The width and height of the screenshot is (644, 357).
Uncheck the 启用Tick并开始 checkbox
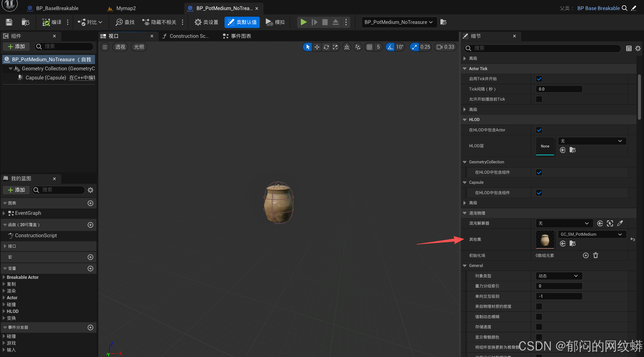[x=539, y=79]
